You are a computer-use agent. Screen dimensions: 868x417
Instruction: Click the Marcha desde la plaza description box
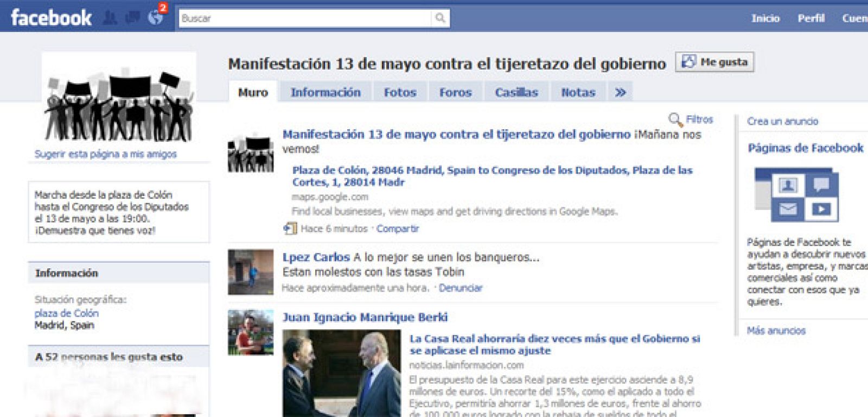point(119,212)
